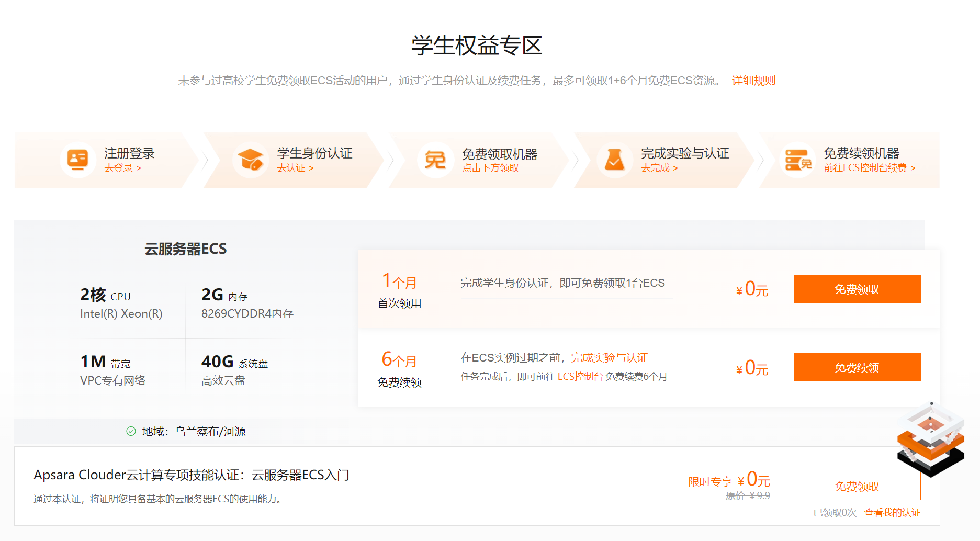Viewport: 980px width, 541px height.
Task: Click the floating isometric cube mascot icon
Action: coord(930,438)
